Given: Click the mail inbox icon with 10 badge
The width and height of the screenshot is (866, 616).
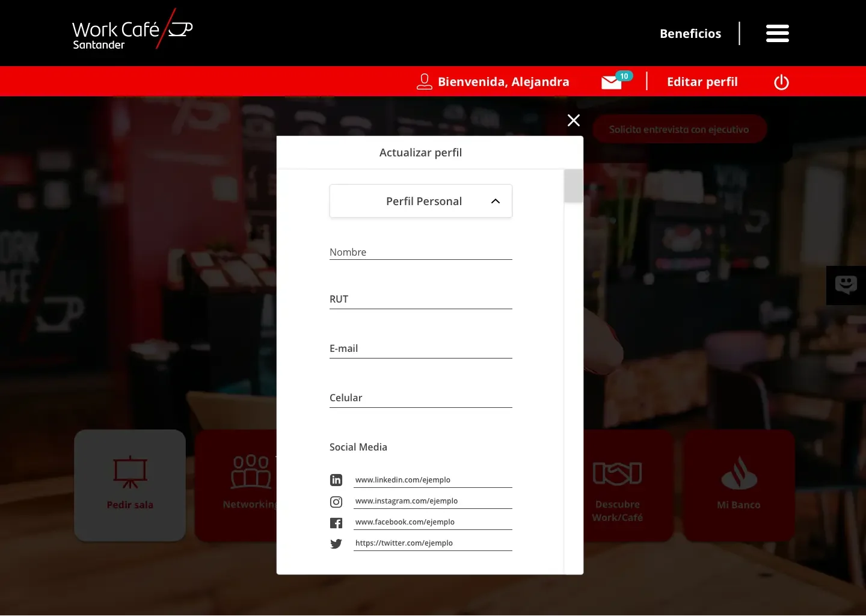Looking at the screenshot, I should [x=612, y=82].
